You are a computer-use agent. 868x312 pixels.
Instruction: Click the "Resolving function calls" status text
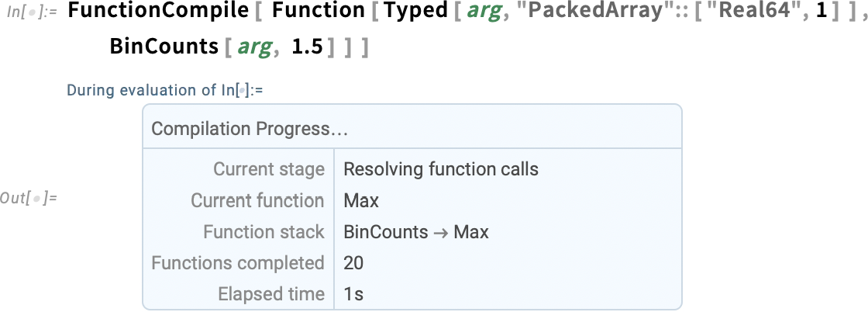[441, 169]
